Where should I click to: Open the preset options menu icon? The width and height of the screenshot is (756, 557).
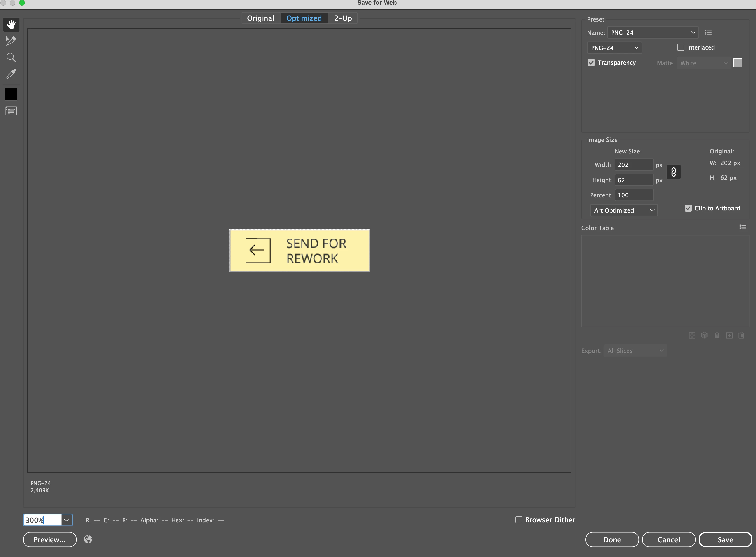708,33
